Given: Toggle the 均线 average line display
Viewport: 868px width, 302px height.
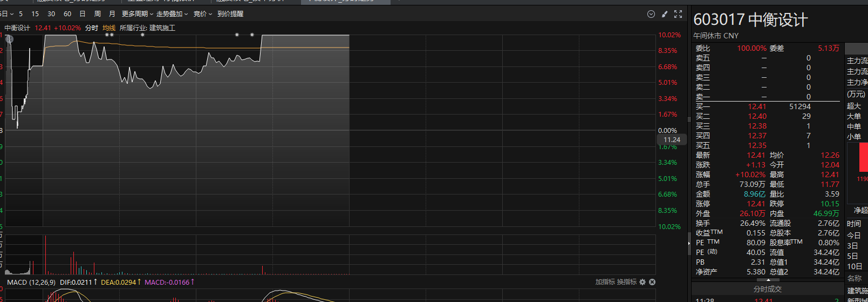Looking at the screenshot, I should (x=109, y=28).
